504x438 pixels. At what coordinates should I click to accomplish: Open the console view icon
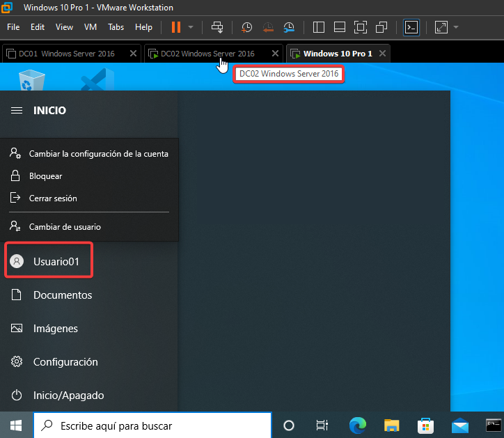tap(411, 27)
